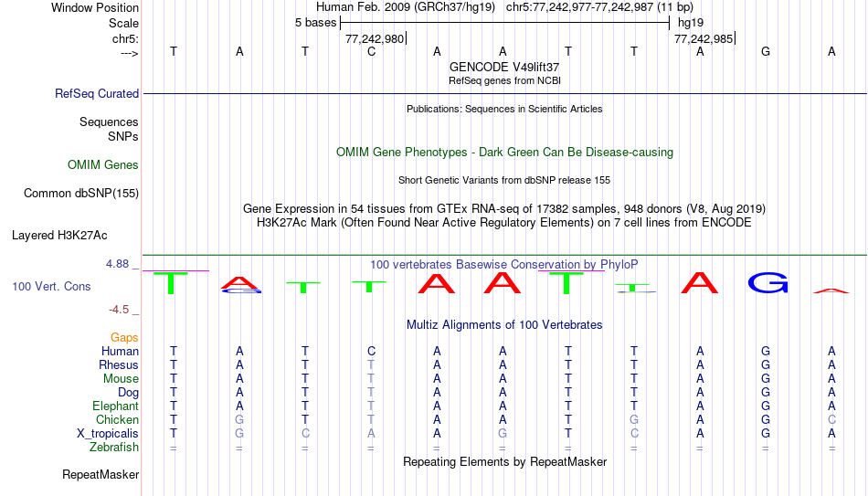
Task: Click the 77,242,985 coordinate label
Action: pos(703,38)
